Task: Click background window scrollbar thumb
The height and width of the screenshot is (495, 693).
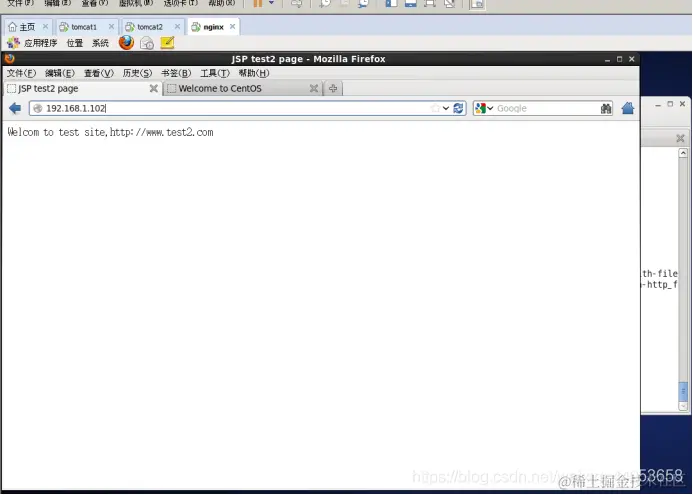Action: coord(683,391)
